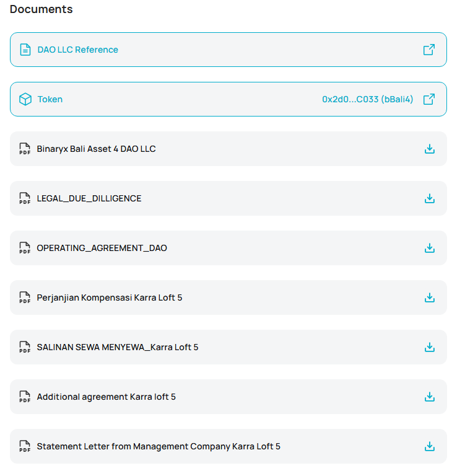The height and width of the screenshot is (476, 465).
Task: Download Statement Letter from Management Company
Action: point(430,446)
